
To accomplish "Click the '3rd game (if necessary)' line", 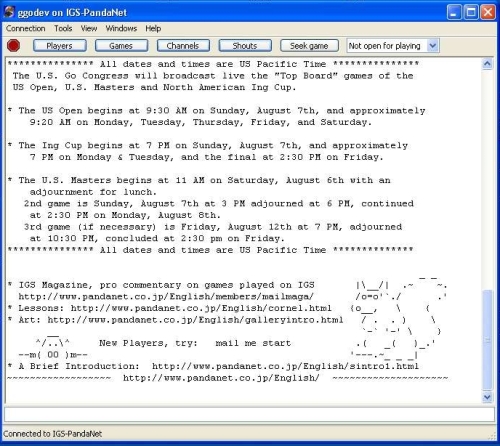I will (213, 227).
